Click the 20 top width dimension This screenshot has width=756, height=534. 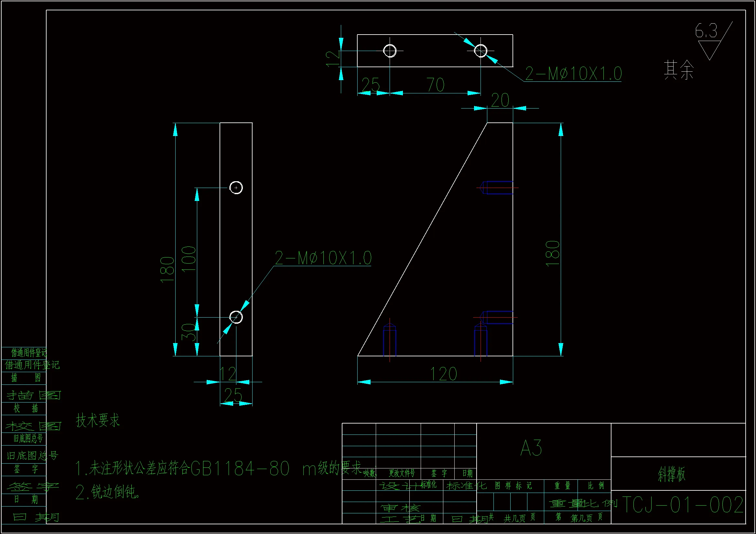coord(500,100)
